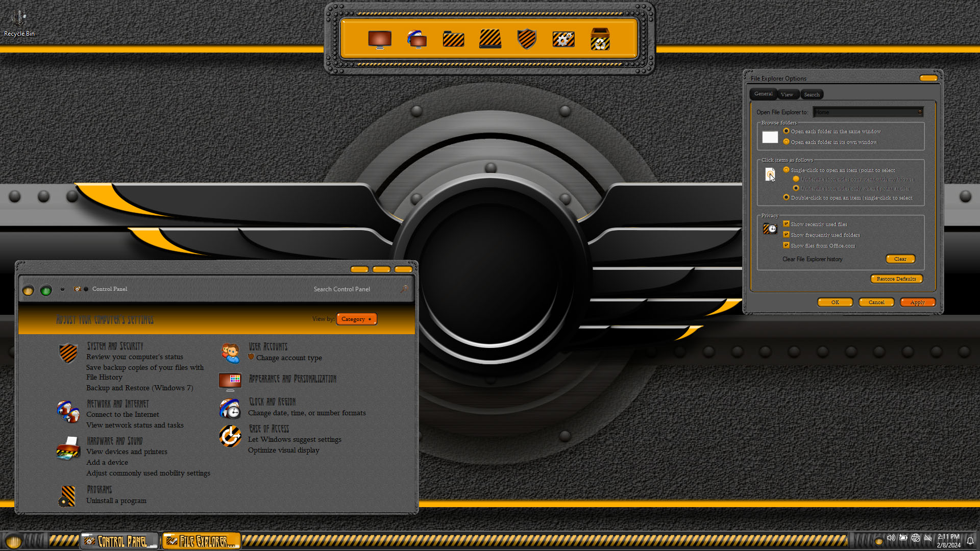Open the Clock and Region icon
The width and height of the screenshot is (980, 551).
click(230, 409)
